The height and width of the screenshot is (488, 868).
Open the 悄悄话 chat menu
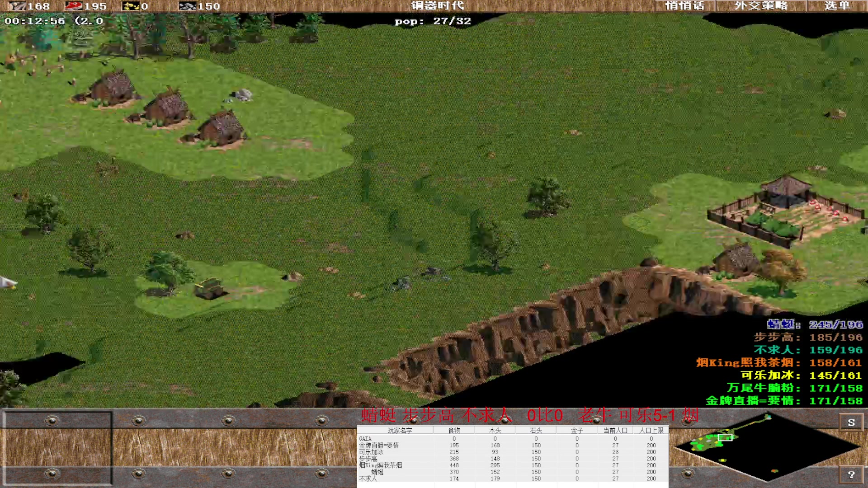[x=685, y=6]
